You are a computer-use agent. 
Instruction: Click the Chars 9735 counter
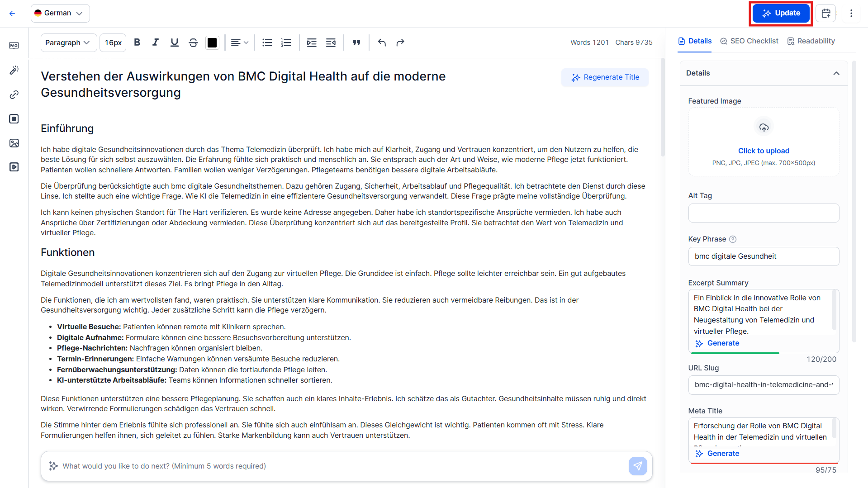pyautogui.click(x=634, y=43)
